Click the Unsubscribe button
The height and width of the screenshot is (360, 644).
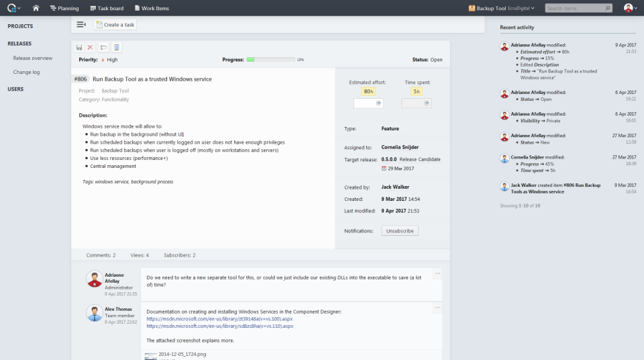point(400,231)
